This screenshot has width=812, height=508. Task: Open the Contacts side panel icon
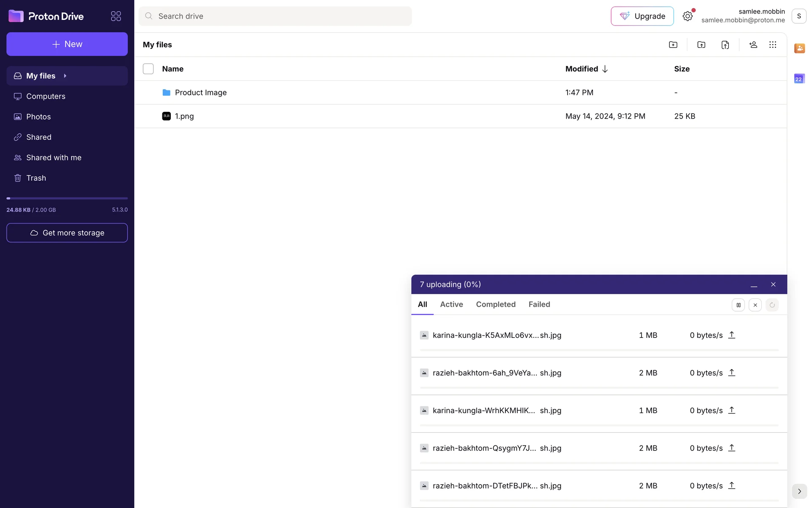tap(799, 48)
